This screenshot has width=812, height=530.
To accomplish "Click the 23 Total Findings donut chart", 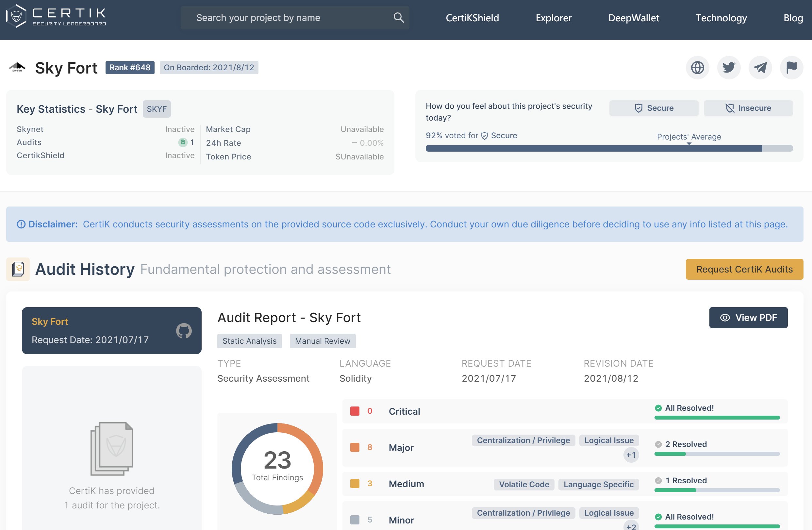I will 277,469.
